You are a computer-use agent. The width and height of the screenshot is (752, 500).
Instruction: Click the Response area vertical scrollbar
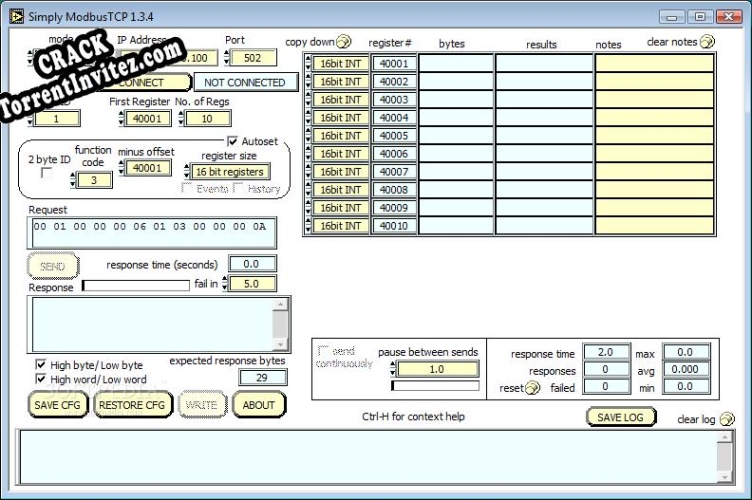[x=280, y=324]
